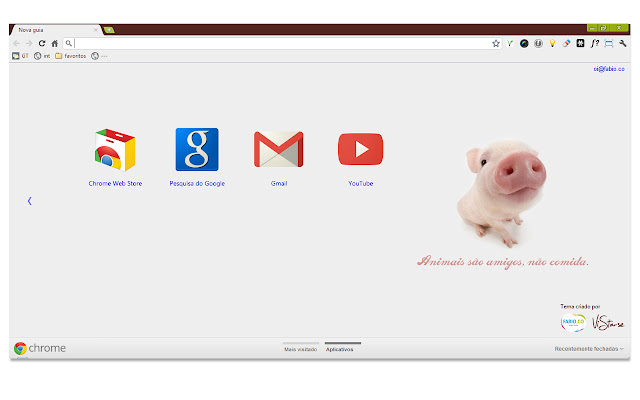This screenshot has width=640, height=400.
Task: Click the magnifier icon in address bar
Action: click(x=69, y=43)
